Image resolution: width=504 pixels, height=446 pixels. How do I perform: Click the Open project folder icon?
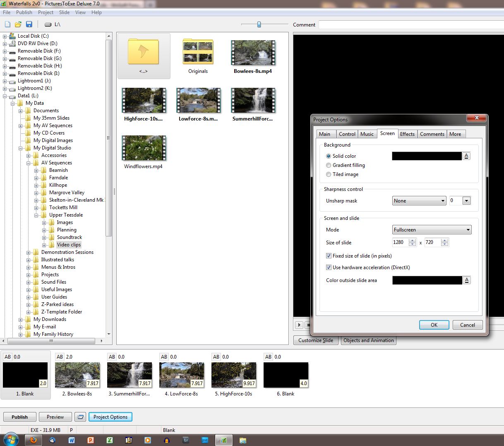18,24
